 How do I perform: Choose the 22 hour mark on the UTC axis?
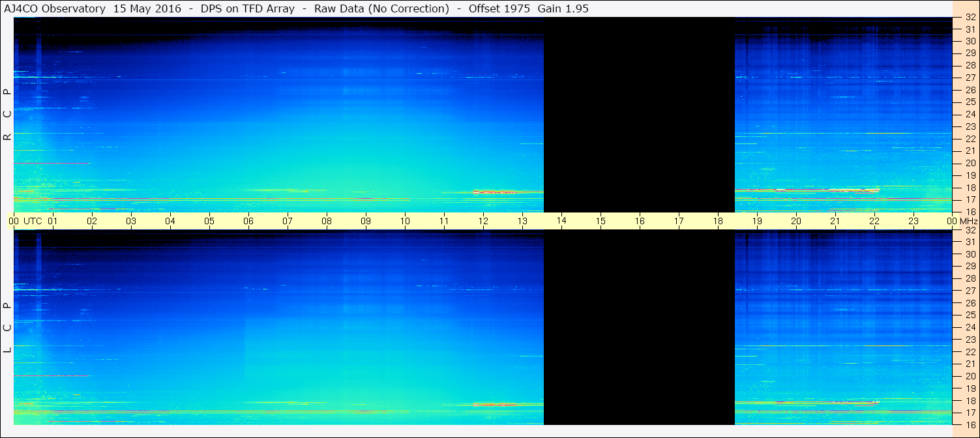click(874, 221)
